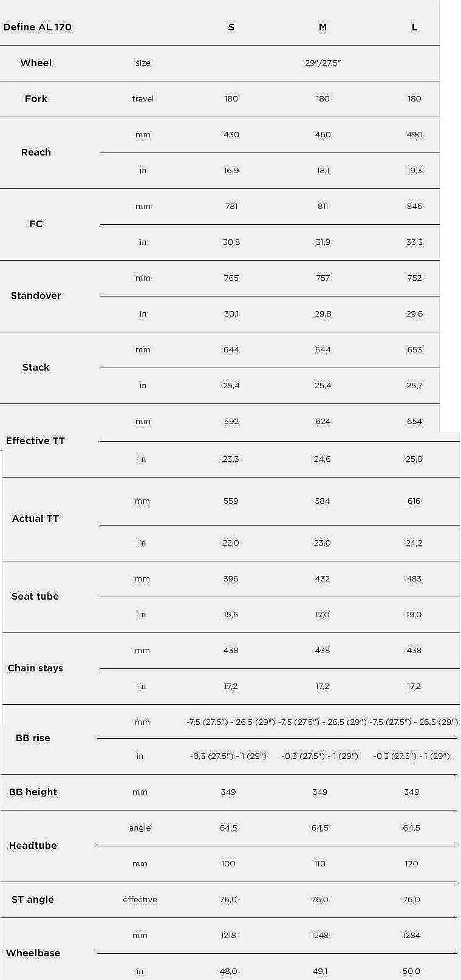Select the L size column header

click(415, 27)
